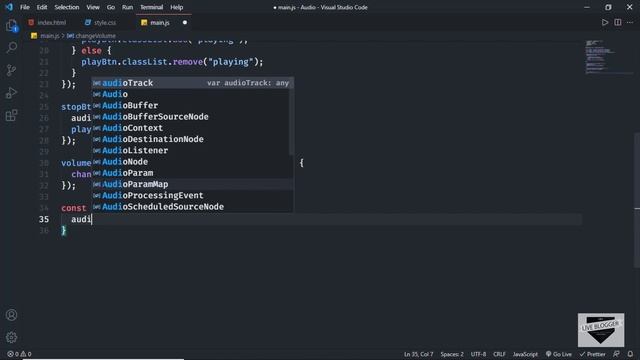Viewport: 640px width, 360px height.
Task: Click the editor vertical scrollbar
Action: [637, 200]
